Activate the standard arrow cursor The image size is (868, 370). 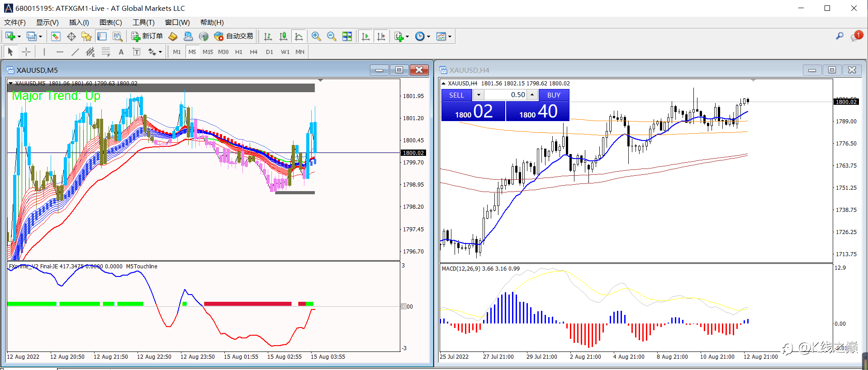pos(11,52)
